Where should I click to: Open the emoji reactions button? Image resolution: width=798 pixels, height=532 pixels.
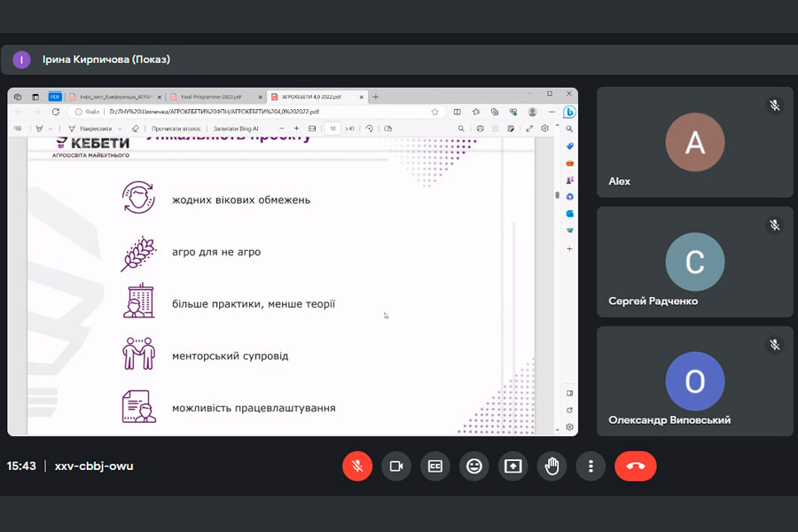(473, 465)
